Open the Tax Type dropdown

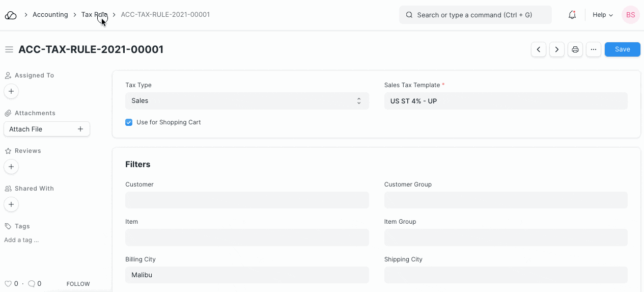tap(247, 101)
